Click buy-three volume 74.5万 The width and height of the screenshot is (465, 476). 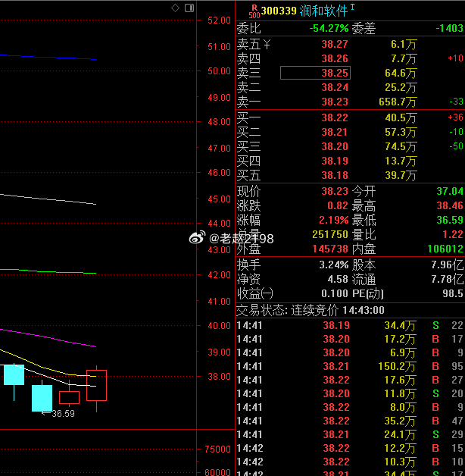click(401, 146)
